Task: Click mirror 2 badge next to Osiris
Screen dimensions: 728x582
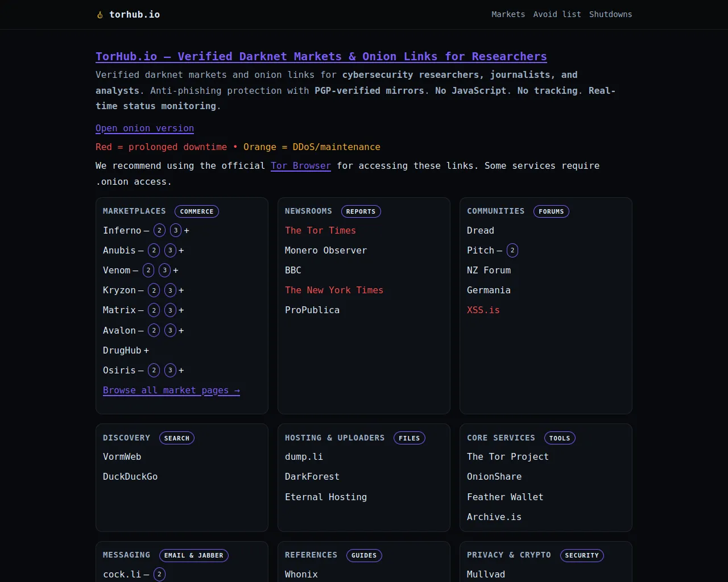Action: click(154, 370)
